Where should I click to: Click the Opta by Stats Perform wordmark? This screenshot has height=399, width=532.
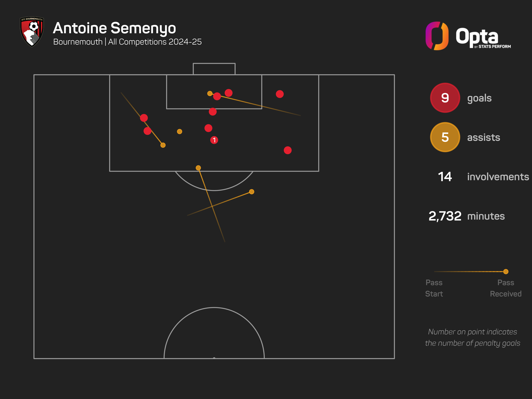(x=483, y=37)
